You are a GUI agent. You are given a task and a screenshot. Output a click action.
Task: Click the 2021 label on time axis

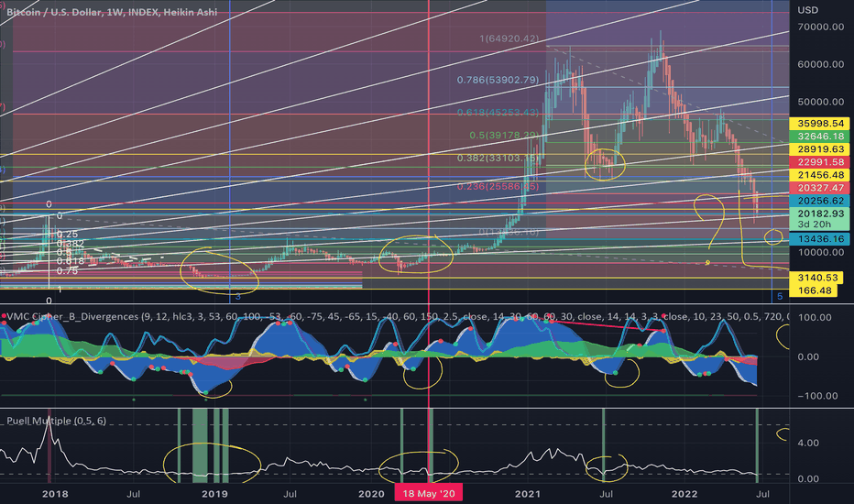pyautogui.click(x=528, y=494)
